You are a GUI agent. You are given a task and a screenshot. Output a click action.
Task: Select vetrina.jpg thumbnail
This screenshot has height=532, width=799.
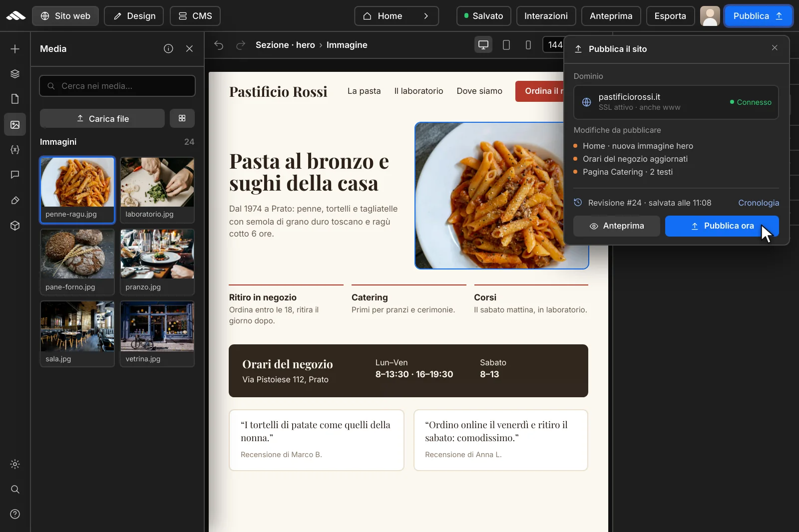[x=157, y=334]
